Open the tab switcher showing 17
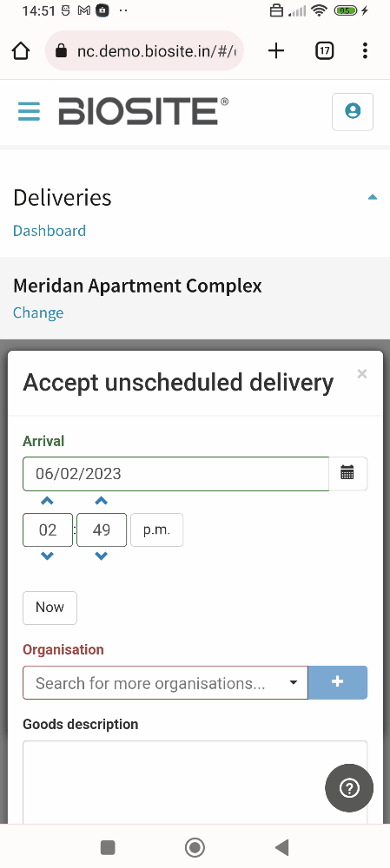Screen dimensions: 390x868 (x=324, y=51)
